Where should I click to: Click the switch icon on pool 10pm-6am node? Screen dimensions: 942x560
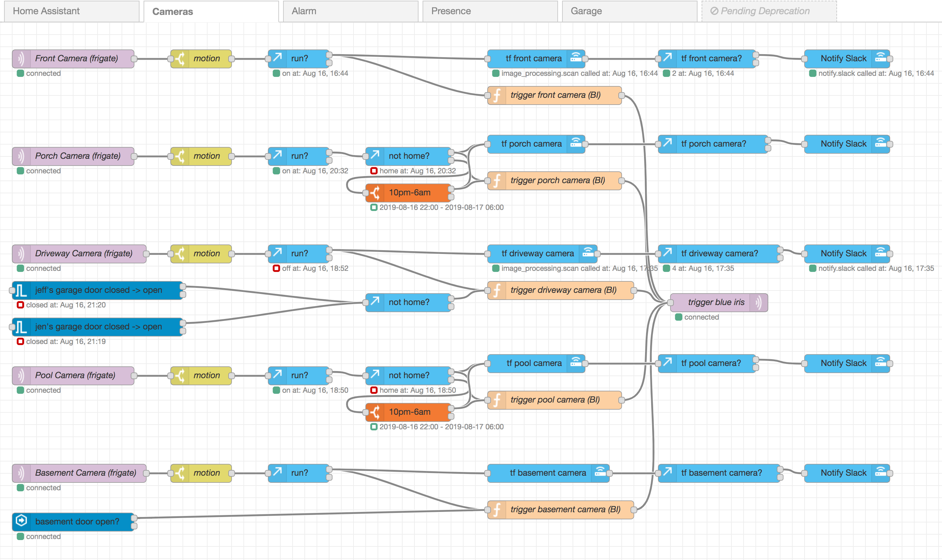click(x=375, y=412)
